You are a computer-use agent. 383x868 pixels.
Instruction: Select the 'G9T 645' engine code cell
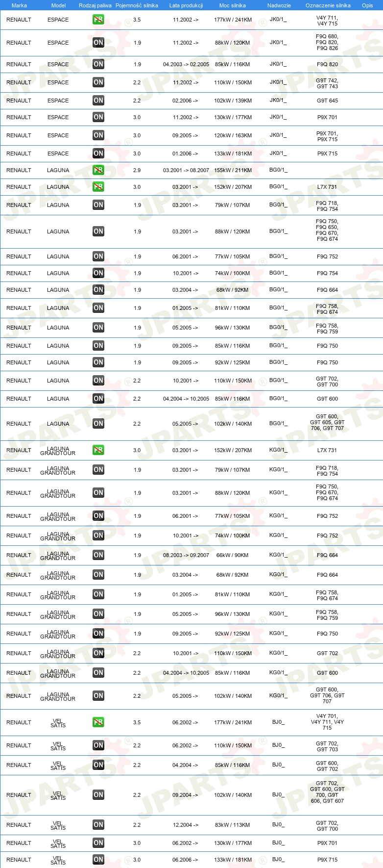[x=327, y=101]
